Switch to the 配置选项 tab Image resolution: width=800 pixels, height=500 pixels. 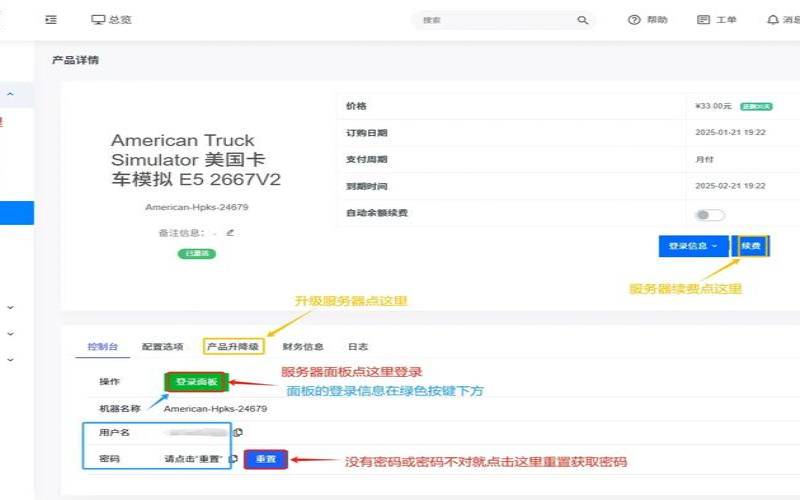tap(162, 347)
